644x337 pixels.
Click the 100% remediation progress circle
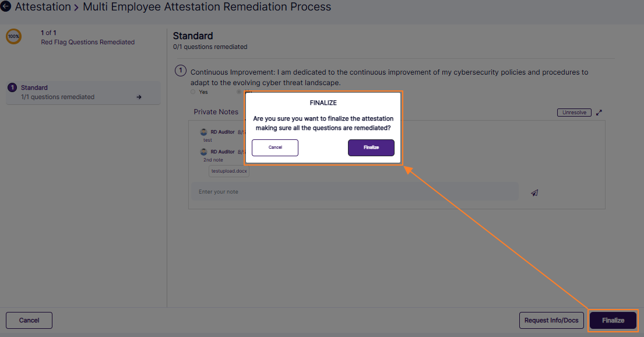coord(13,37)
